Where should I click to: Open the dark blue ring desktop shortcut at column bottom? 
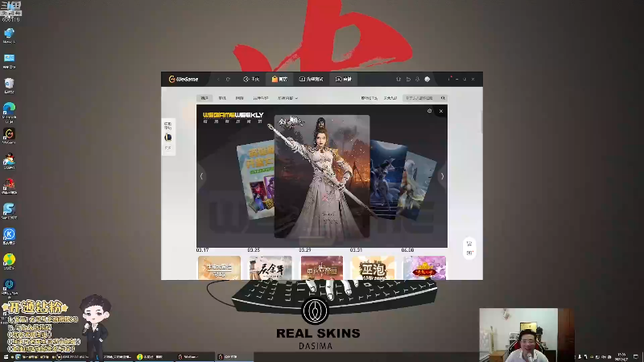[x=9, y=287]
